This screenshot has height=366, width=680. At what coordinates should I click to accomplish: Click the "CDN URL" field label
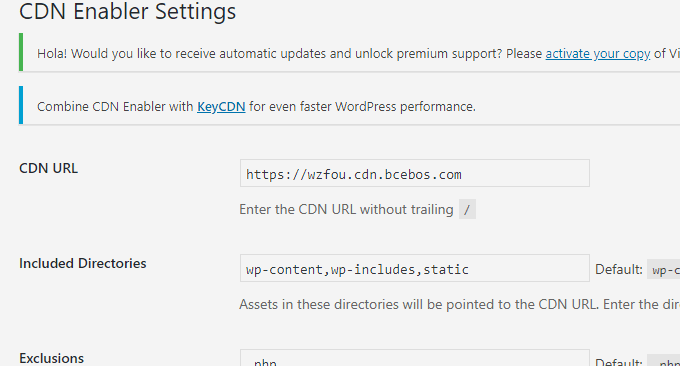tap(49, 168)
